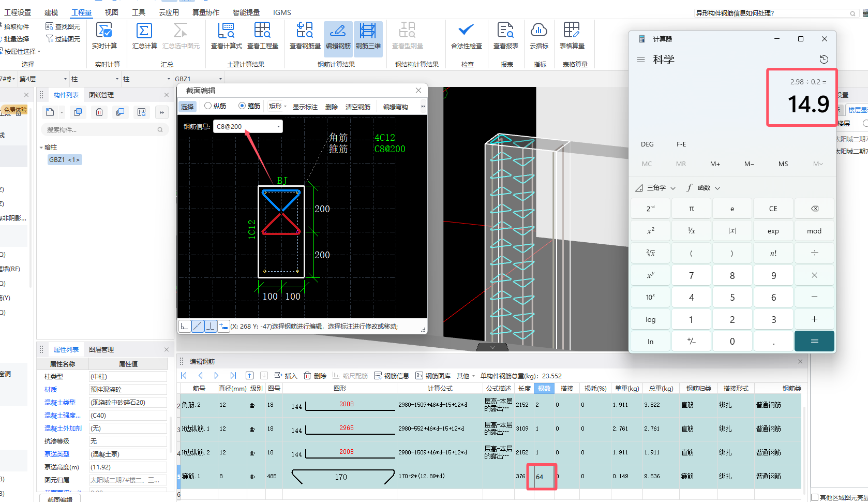Click 混凝土类型 property link
868x502 pixels.
coord(60,402)
